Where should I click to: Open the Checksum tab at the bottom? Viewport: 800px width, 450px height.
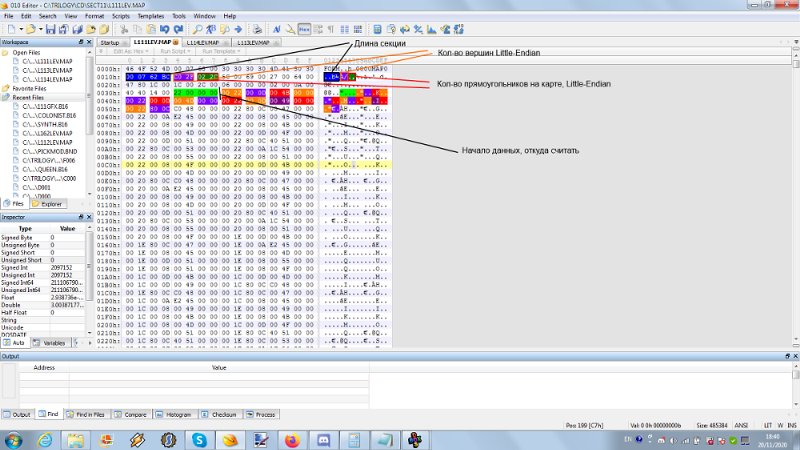coord(220,414)
